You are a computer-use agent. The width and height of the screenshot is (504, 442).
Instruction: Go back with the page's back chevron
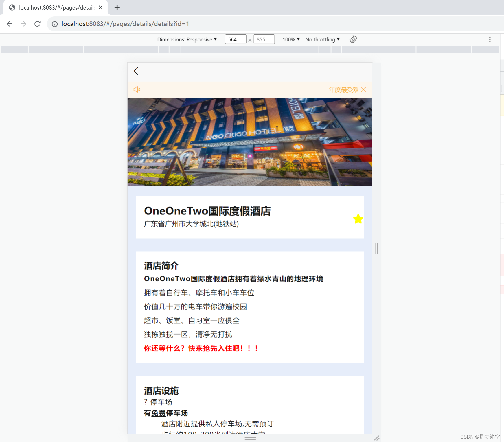(x=136, y=71)
